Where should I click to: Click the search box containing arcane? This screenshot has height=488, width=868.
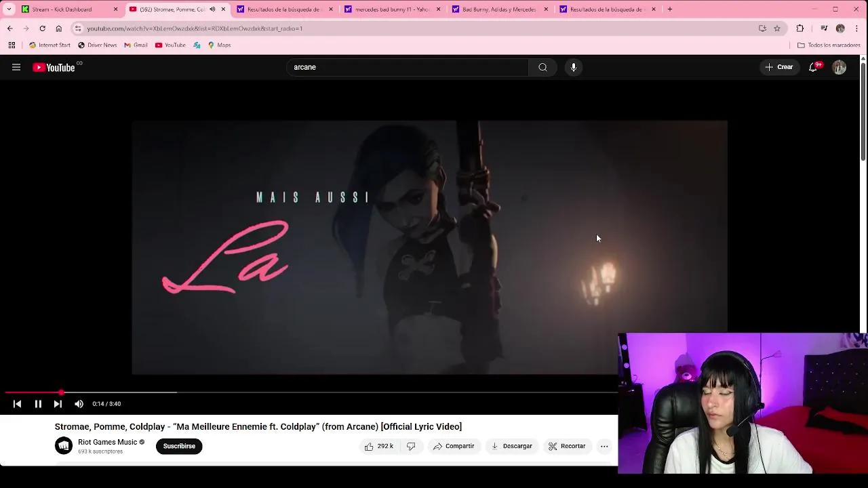[407, 67]
